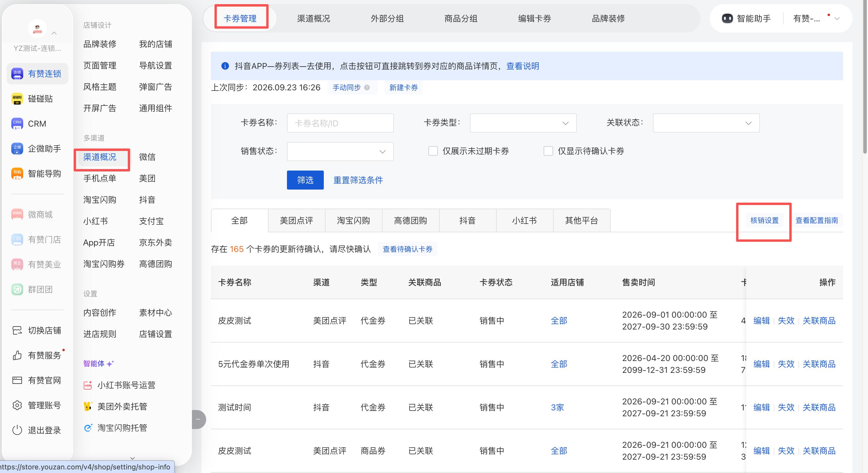Open the 有赞门店 app icon

point(17,239)
